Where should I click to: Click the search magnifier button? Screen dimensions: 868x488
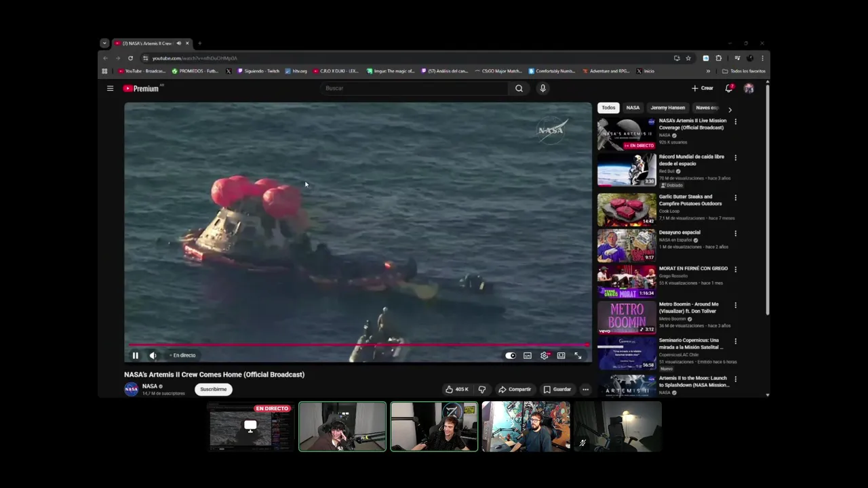(519, 88)
